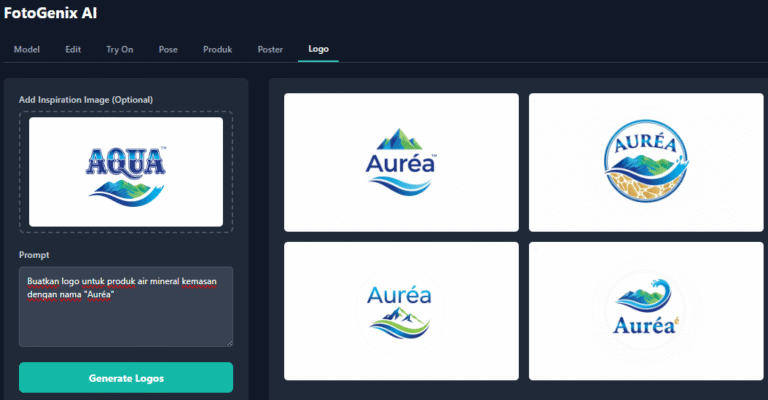
Task: Click the dashed inspiration upload dropzone border
Action: point(126,113)
